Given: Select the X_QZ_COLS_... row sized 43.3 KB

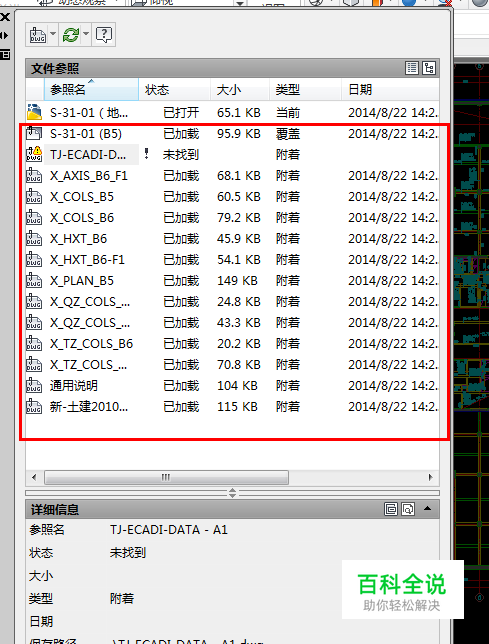Looking at the screenshot, I should 232,323.
